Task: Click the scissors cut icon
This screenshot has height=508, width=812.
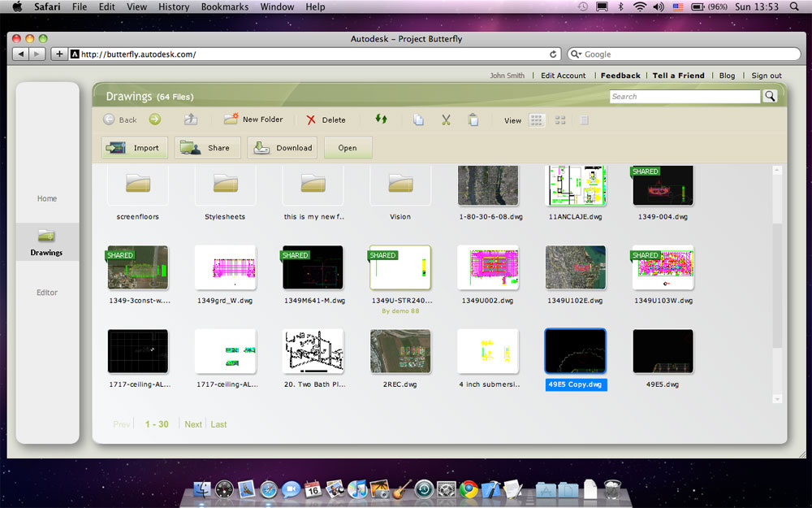Action: click(446, 119)
